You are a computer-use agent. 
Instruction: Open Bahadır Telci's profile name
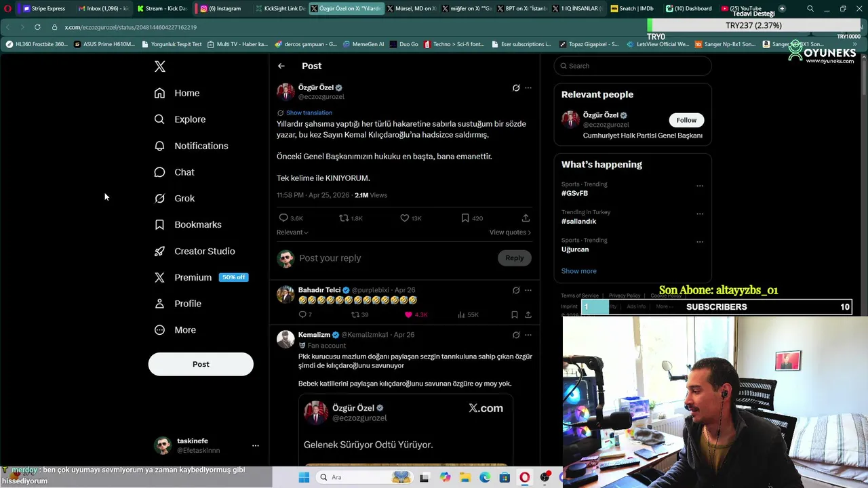[319, 290]
